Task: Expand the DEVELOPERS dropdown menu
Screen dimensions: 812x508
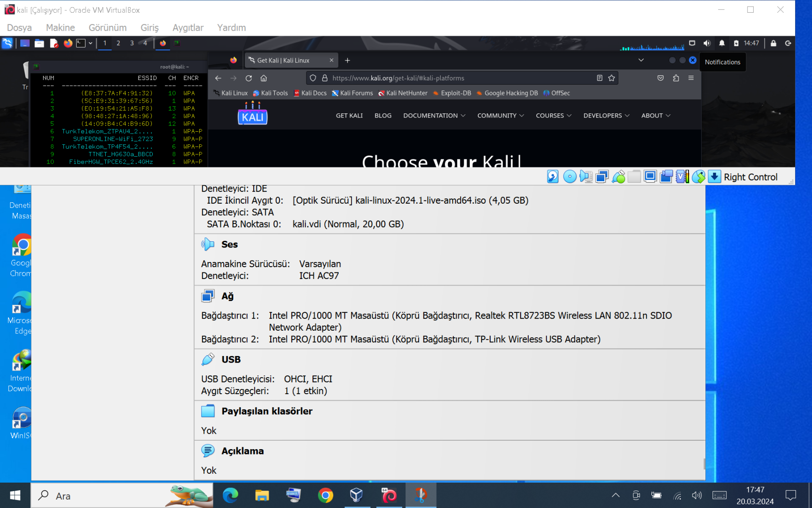Action: (x=606, y=116)
